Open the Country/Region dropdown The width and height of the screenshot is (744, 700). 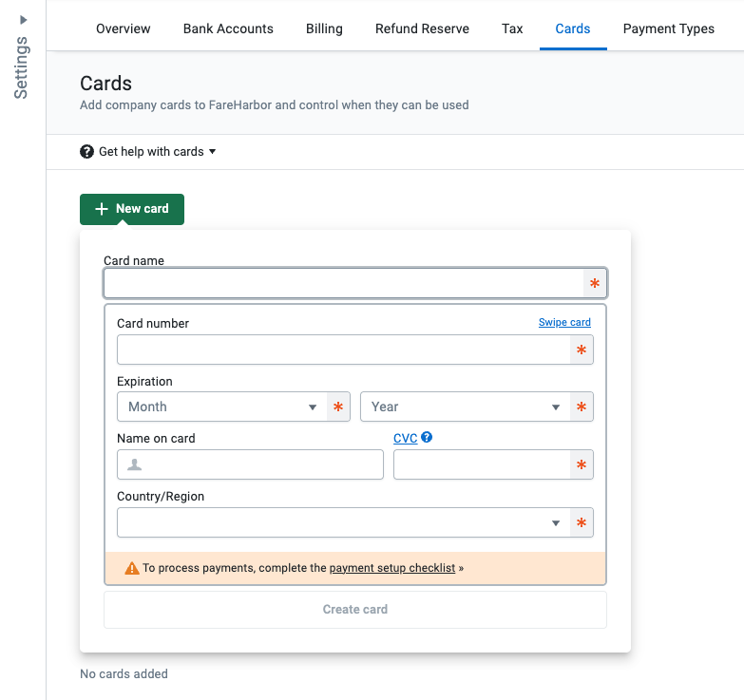(x=342, y=522)
